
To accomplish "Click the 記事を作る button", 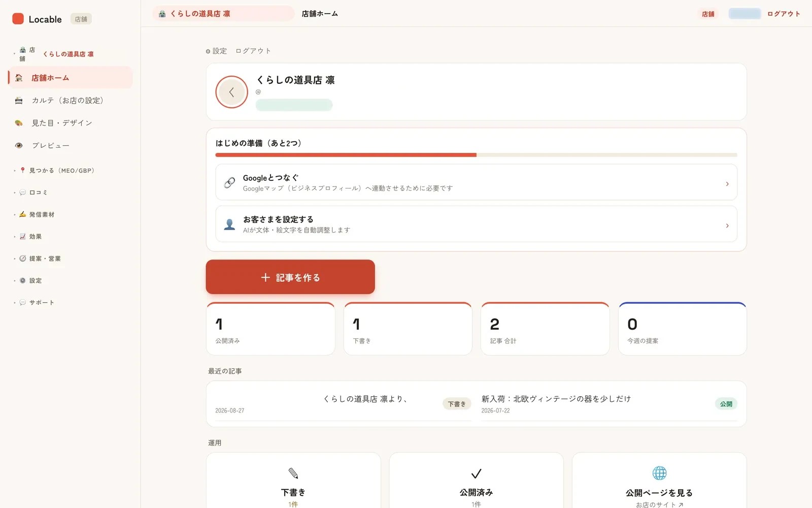I will (290, 277).
